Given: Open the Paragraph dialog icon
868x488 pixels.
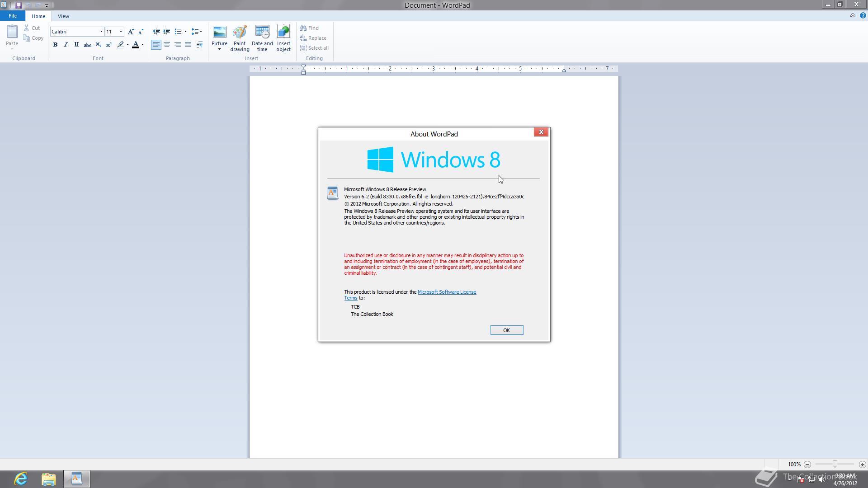Looking at the screenshot, I should pos(199,45).
